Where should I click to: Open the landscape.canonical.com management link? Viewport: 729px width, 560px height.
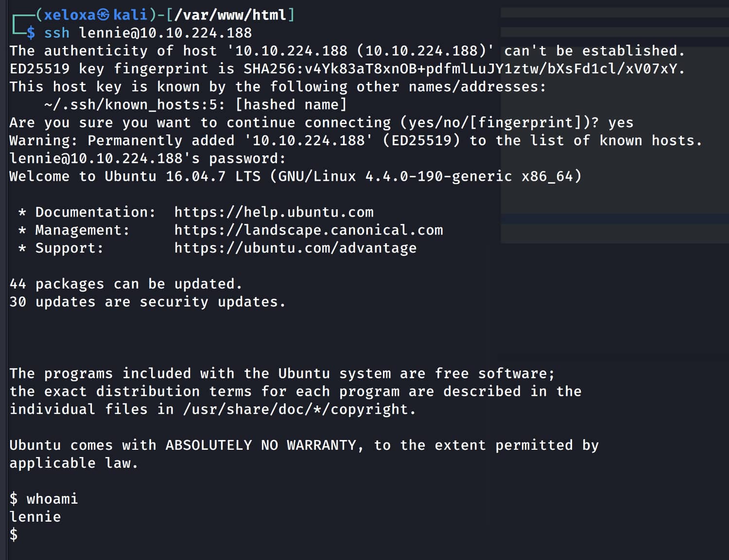pos(309,230)
